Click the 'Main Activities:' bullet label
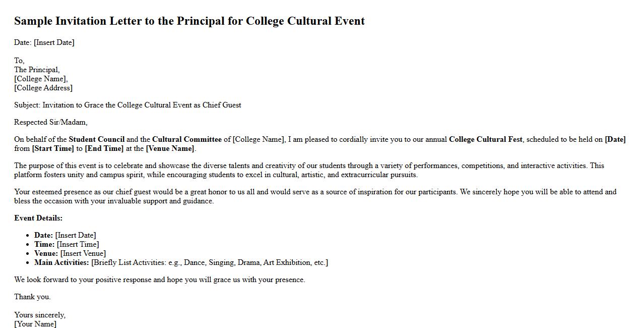Image resolution: width=644 pixels, height=328 pixels. [x=61, y=262]
